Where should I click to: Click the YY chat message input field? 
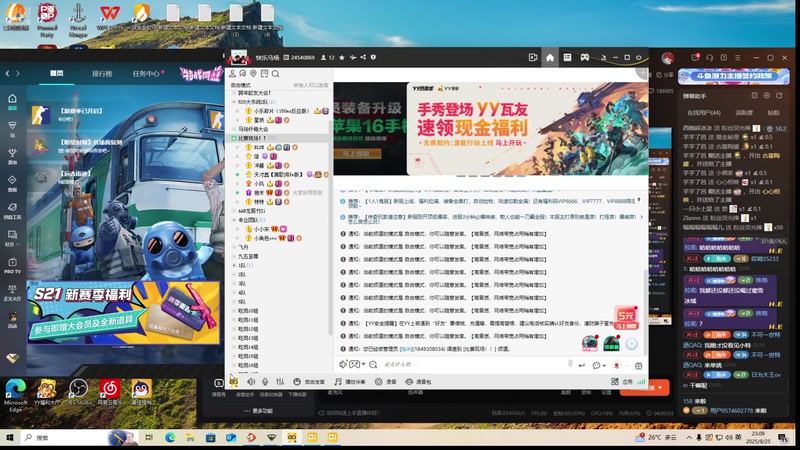474,364
